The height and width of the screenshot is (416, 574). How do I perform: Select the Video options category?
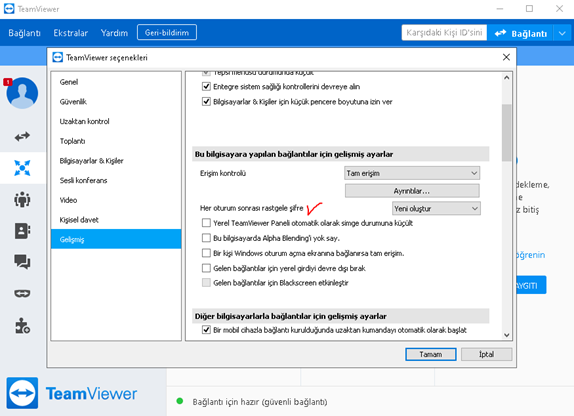tap(116, 200)
